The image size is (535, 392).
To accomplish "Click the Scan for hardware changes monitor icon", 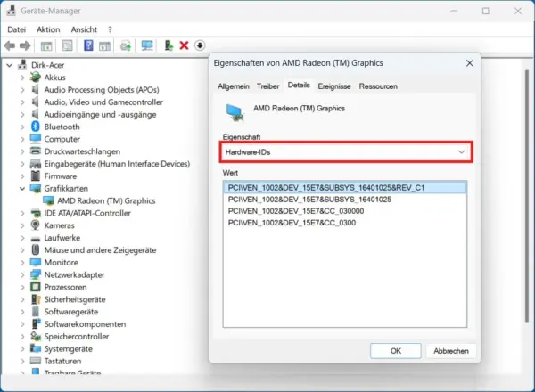I will 147,45.
